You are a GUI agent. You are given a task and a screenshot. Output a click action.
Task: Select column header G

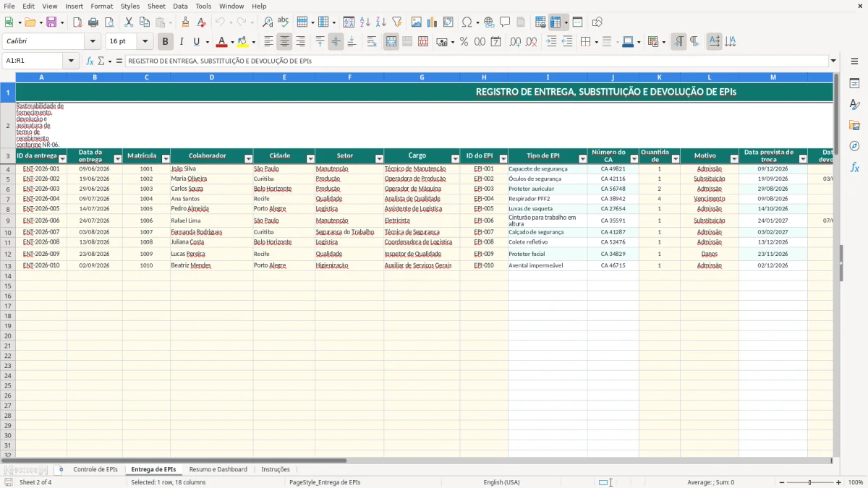coord(422,77)
